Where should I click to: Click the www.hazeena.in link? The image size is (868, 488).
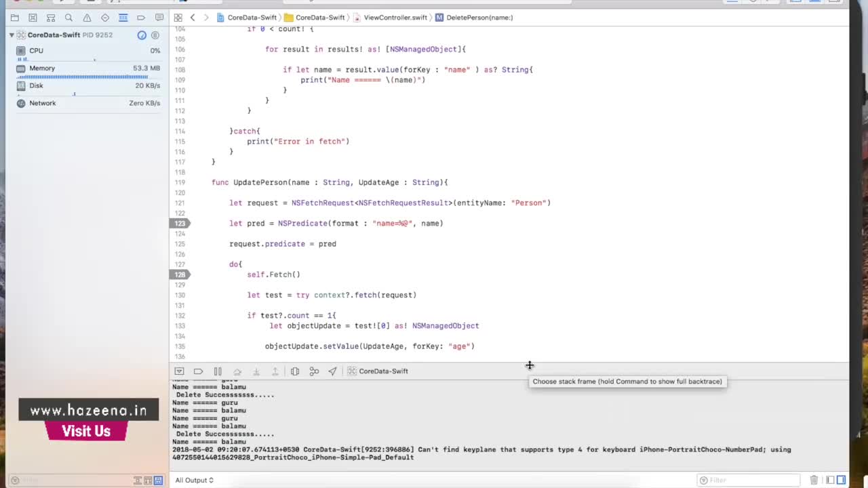[88, 410]
